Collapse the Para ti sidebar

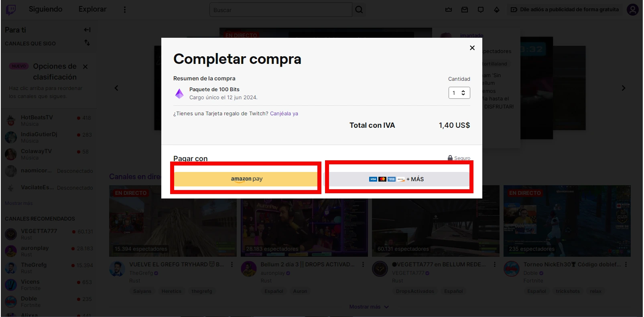click(87, 30)
